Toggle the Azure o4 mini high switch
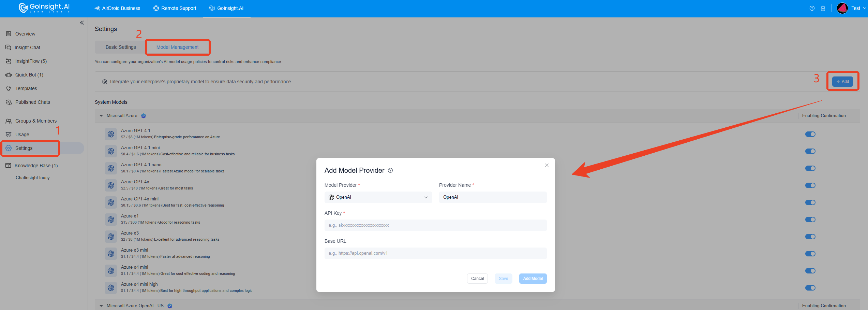 (810, 288)
